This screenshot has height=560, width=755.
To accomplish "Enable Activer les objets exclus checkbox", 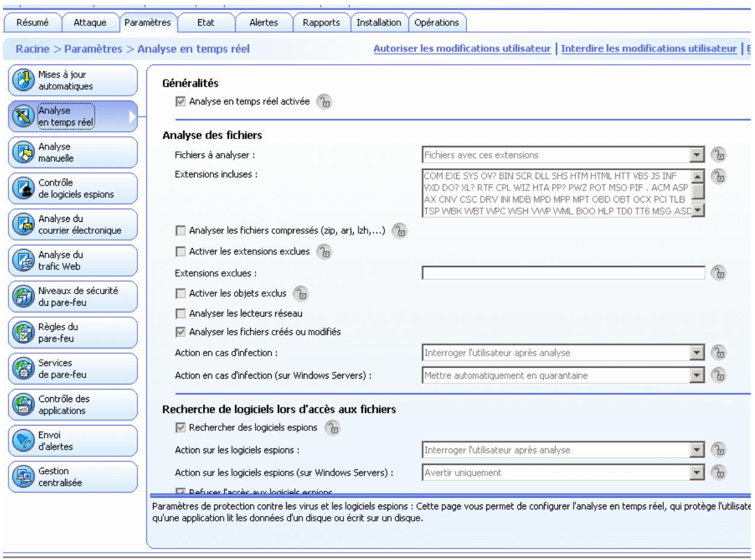I will [x=180, y=294].
